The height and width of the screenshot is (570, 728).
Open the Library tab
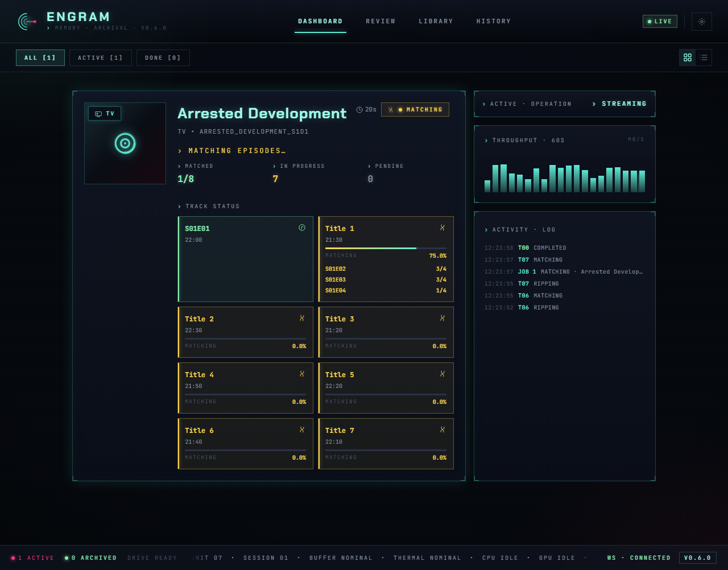436,22
